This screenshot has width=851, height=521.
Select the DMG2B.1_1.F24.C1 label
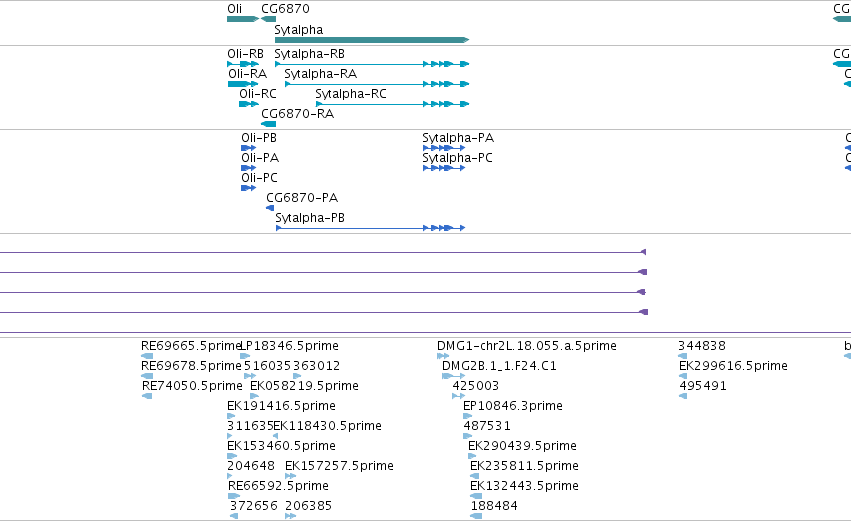[499, 366]
